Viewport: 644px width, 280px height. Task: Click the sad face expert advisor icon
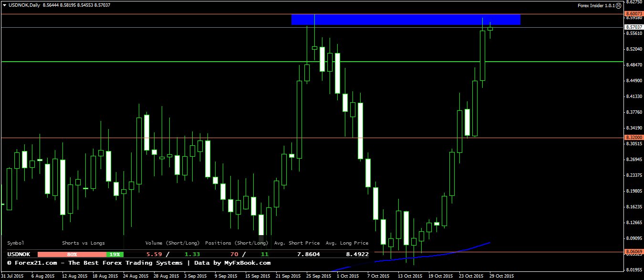[x=618, y=5]
